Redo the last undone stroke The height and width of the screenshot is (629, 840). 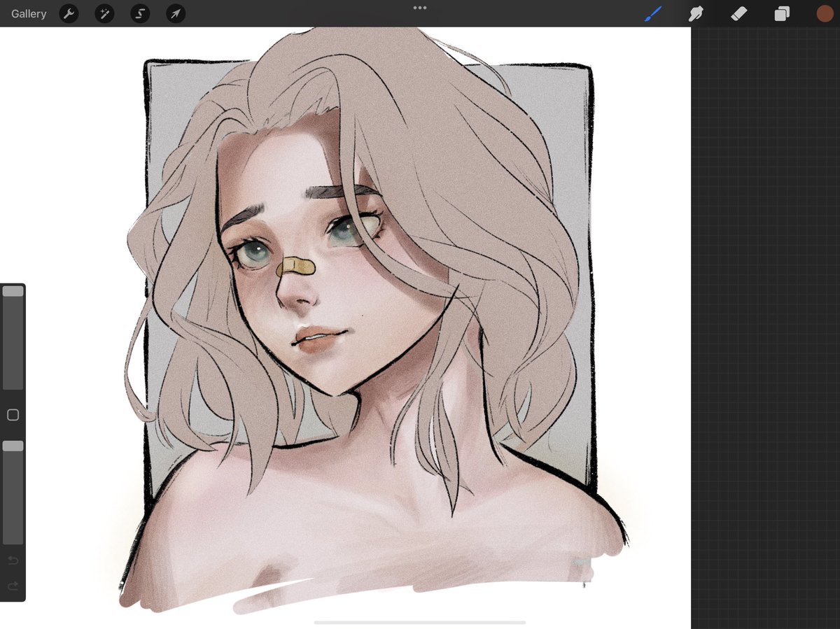tap(13, 586)
